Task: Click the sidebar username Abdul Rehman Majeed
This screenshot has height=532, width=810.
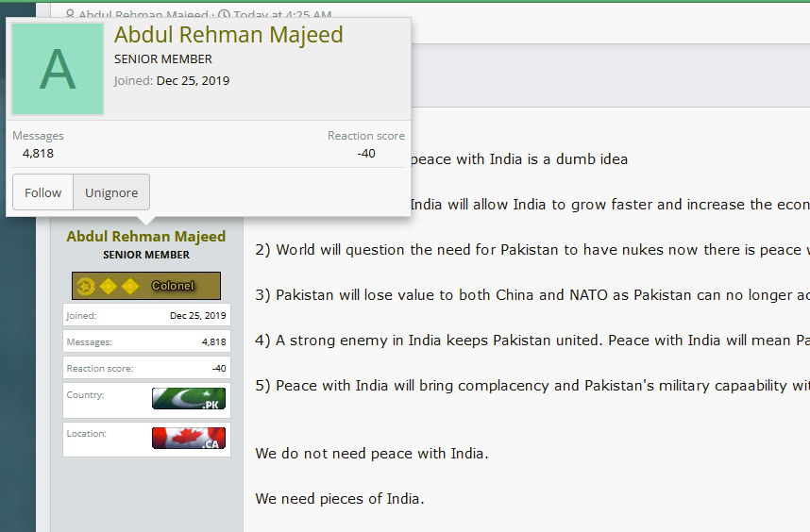Action: click(x=146, y=237)
